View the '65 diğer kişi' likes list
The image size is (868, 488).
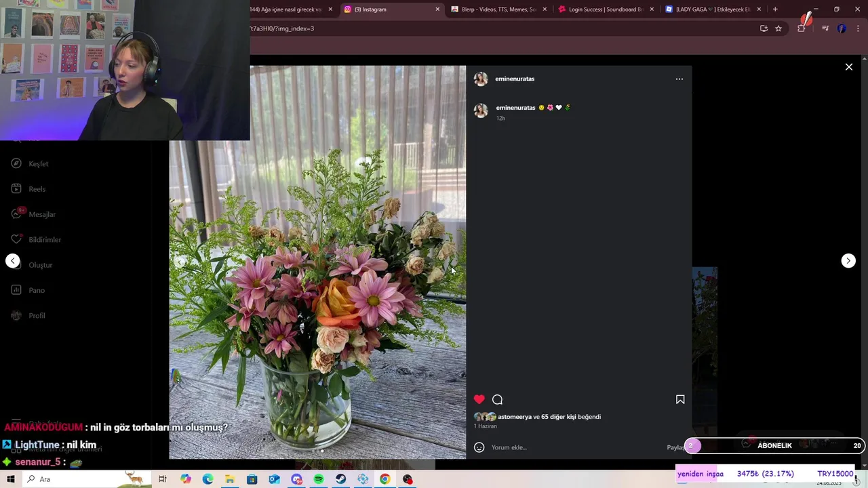point(558,417)
